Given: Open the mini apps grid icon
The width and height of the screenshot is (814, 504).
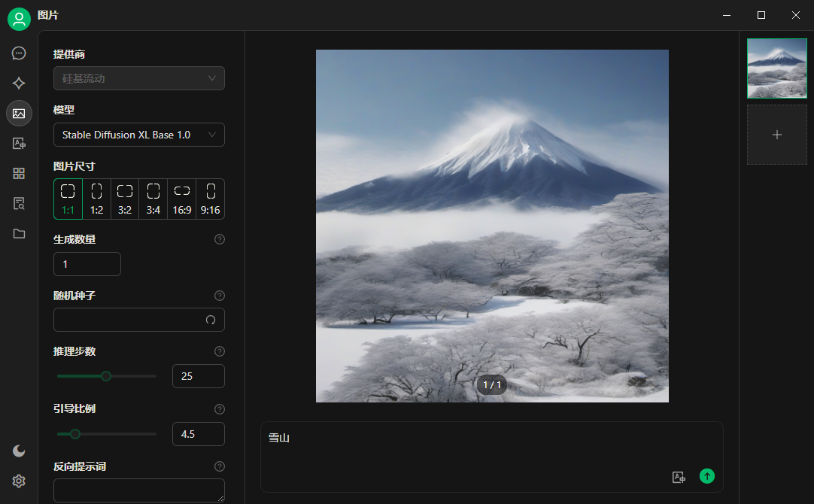Looking at the screenshot, I should [19, 174].
